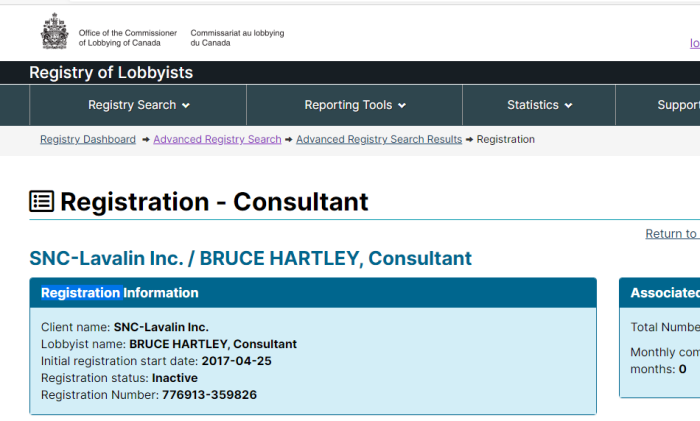Open the Registry Search menu

[138, 105]
